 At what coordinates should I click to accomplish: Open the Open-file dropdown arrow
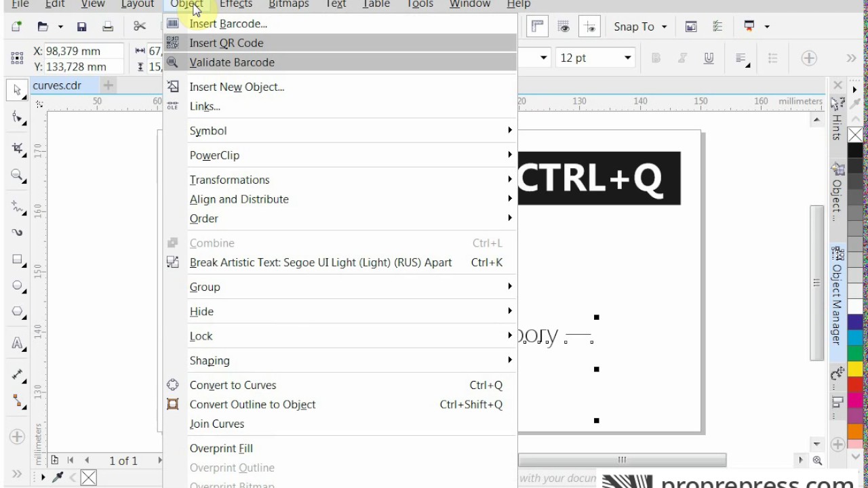pos(60,26)
